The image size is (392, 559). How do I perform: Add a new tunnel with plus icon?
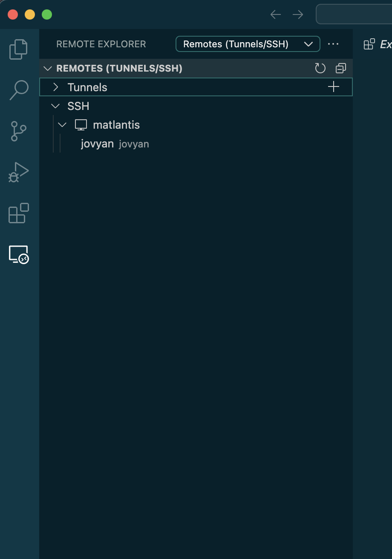(334, 87)
